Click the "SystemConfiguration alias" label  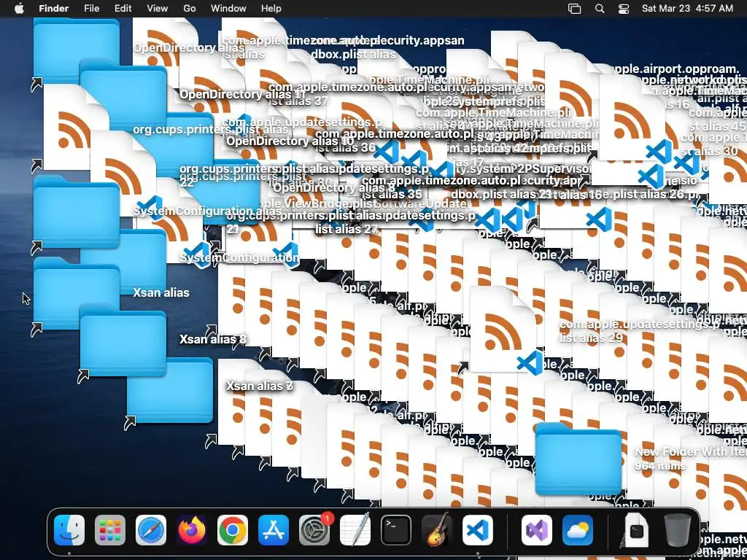(206, 211)
